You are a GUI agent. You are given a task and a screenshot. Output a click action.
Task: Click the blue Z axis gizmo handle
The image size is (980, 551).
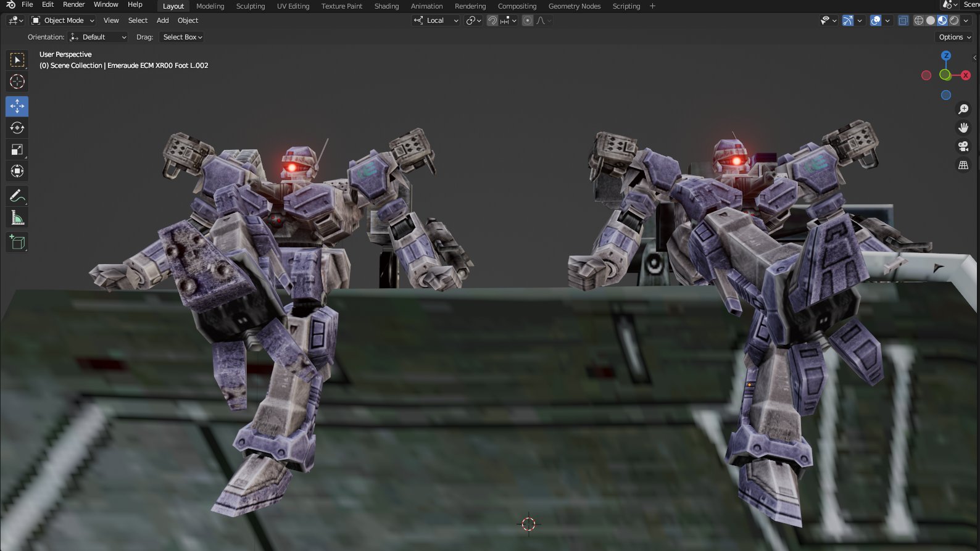click(x=946, y=56)
